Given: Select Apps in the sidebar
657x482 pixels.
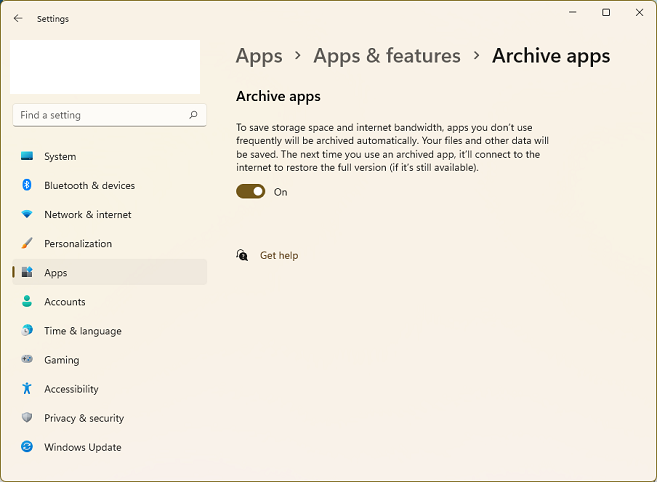Looking at the screenshot, I should point(110,272).
